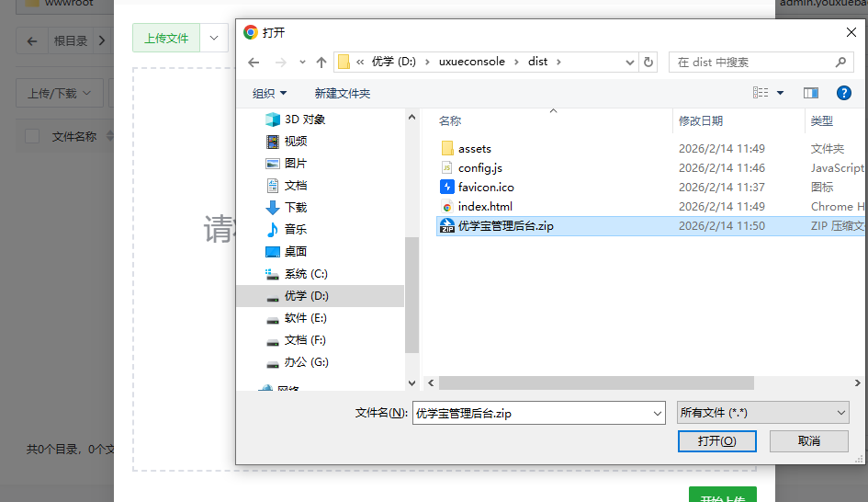The image size is (868, 502).
Task: Click the sidebar vertical scrollbar thumb
Action: click(411, 295)
